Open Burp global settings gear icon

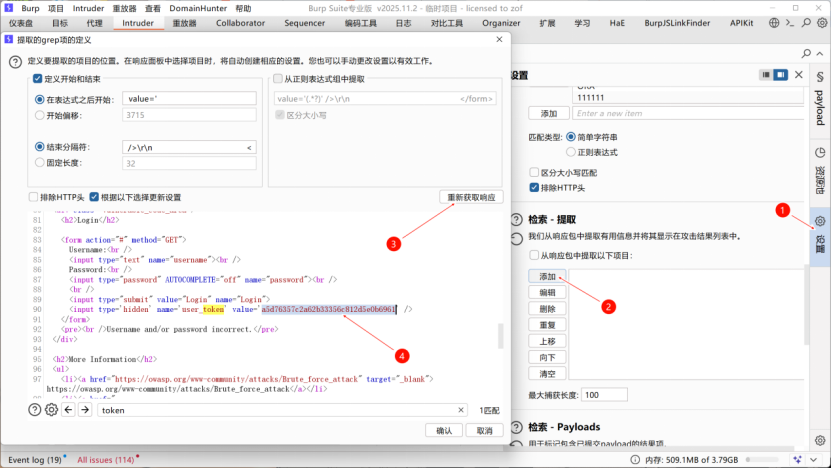pyautogui.click(x=821, y=23)
